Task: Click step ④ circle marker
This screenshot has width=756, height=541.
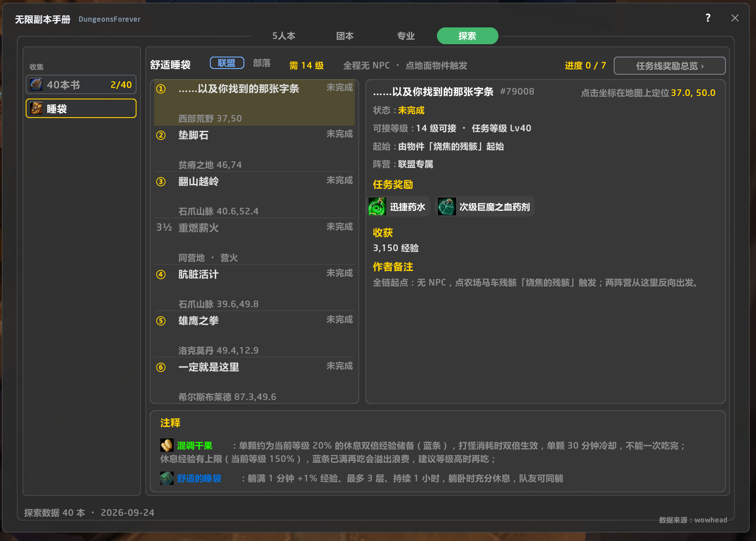Action: point(161,274)
